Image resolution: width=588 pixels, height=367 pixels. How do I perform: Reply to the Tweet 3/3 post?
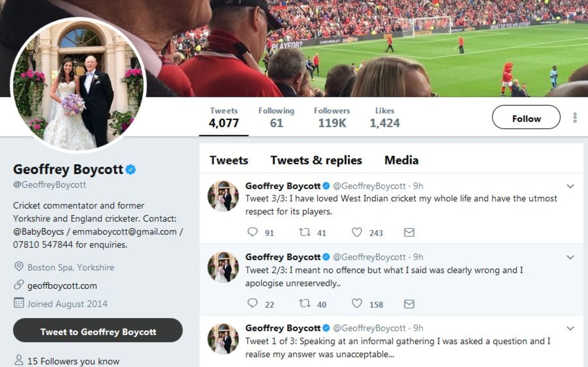coord(253,232)
